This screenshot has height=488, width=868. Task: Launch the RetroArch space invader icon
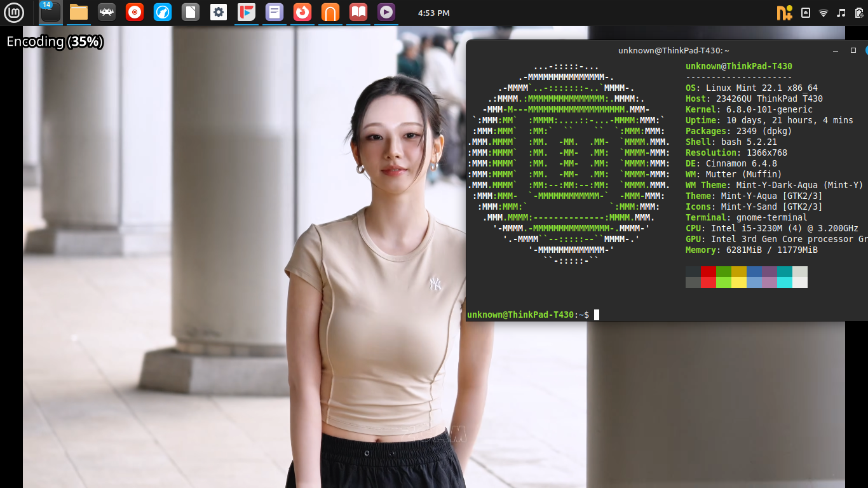click(x=107, y=12)
